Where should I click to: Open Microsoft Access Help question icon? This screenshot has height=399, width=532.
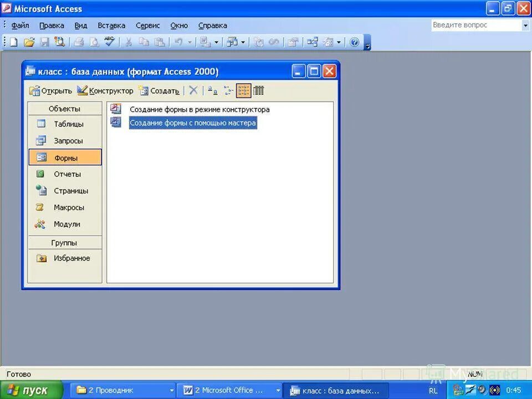coord(354,42)
